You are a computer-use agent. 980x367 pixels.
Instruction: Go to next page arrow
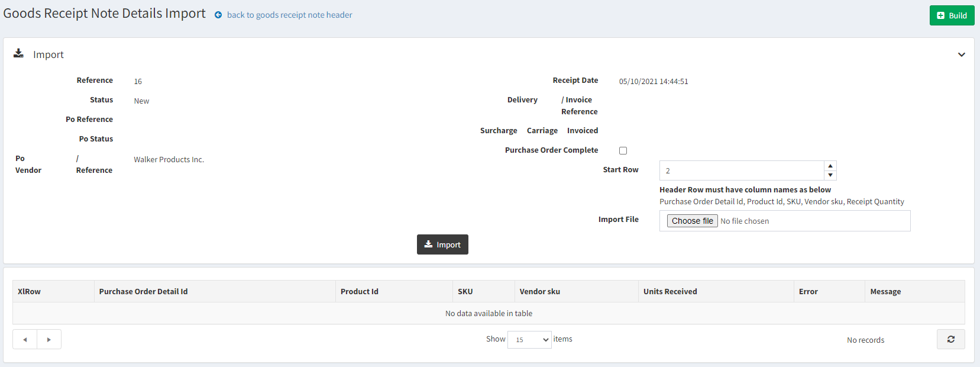point(49,339)
